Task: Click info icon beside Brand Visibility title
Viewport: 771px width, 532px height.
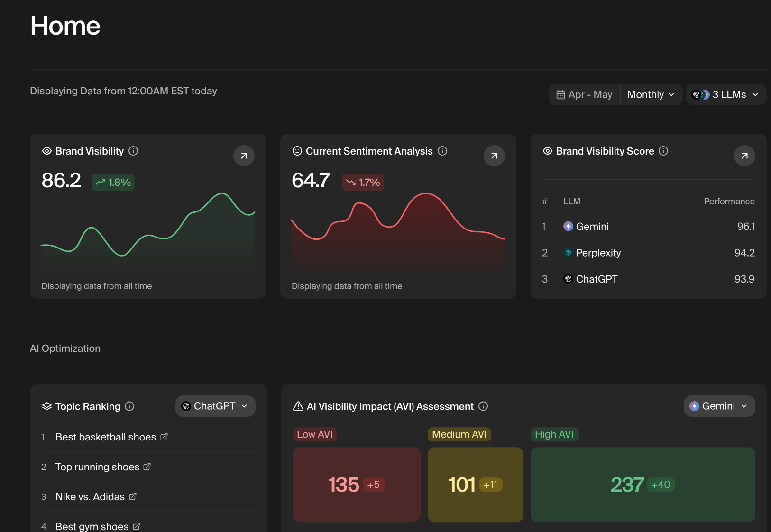Action: (133, 151)
